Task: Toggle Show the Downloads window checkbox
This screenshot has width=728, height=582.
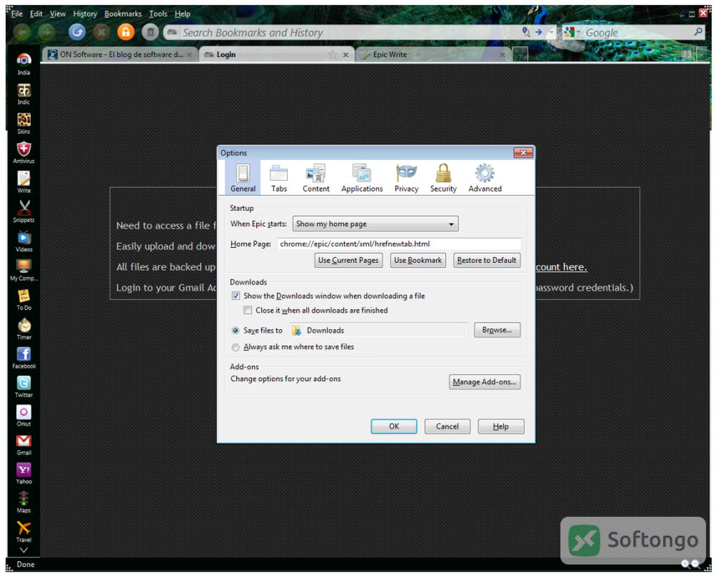Action: (236, 296)
